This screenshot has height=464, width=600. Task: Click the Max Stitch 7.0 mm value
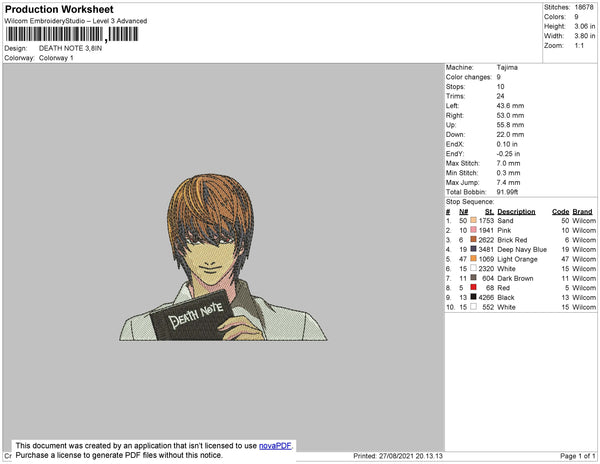[x=508, y=163]
